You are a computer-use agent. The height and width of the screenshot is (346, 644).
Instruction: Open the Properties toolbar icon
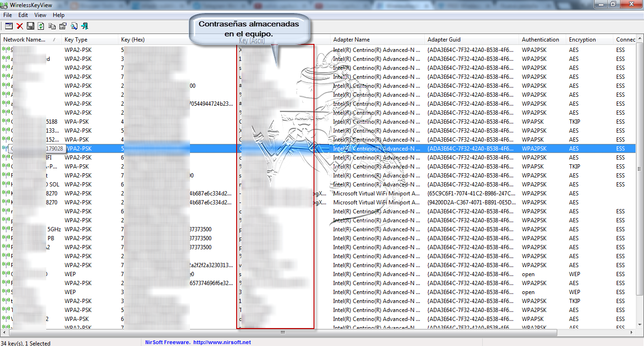coord(63,26)
